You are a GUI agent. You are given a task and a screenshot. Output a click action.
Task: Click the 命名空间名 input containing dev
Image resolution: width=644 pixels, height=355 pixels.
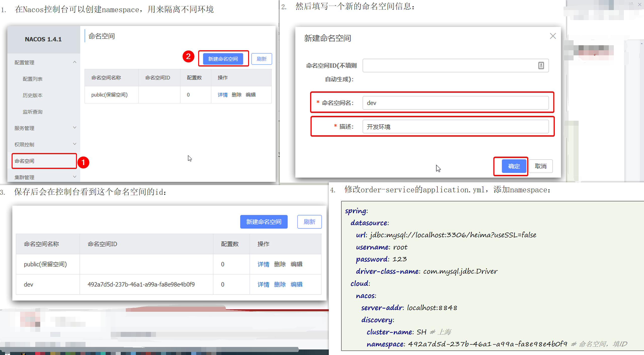(455, 103)
